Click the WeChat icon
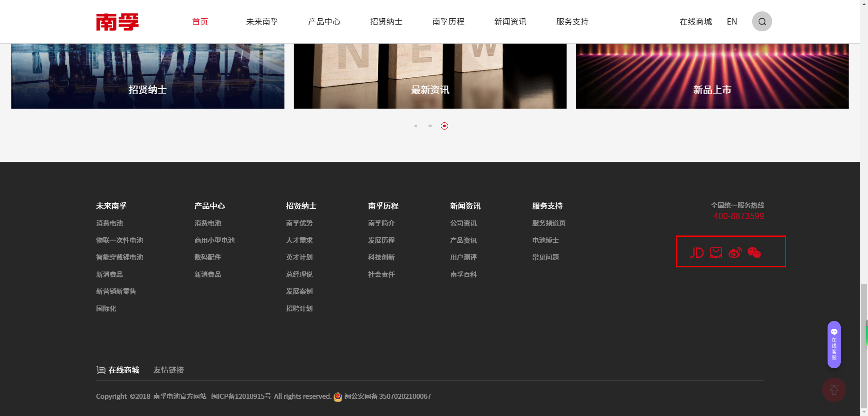This screenshot has width=868, height=416. 754,253
